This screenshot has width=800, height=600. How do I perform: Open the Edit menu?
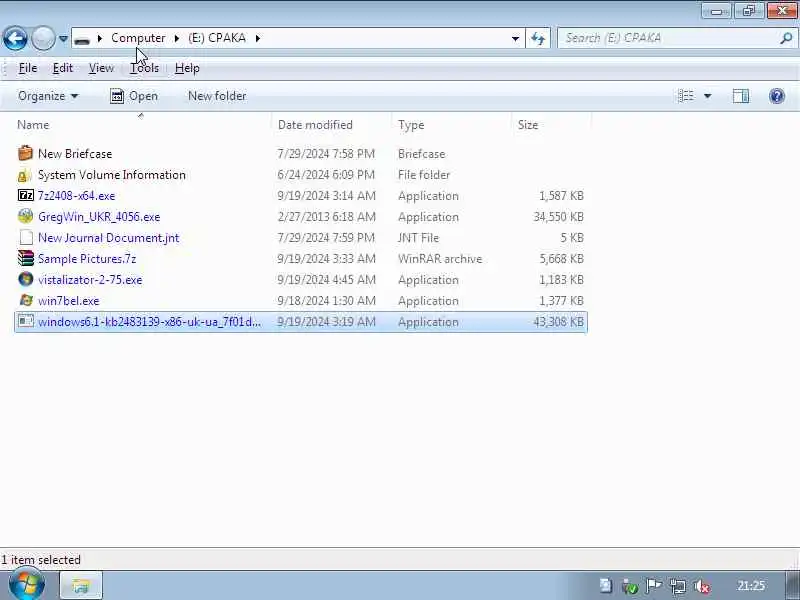coord(63,68)
